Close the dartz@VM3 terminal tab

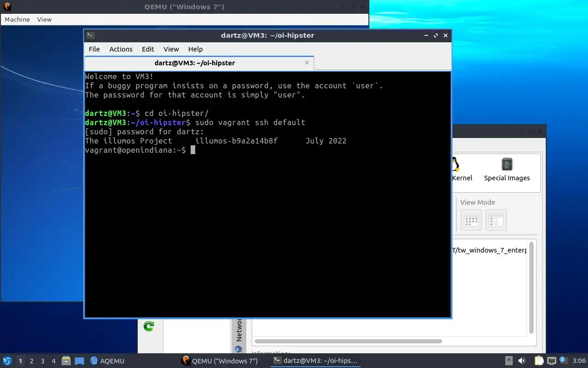coord(307,63)
